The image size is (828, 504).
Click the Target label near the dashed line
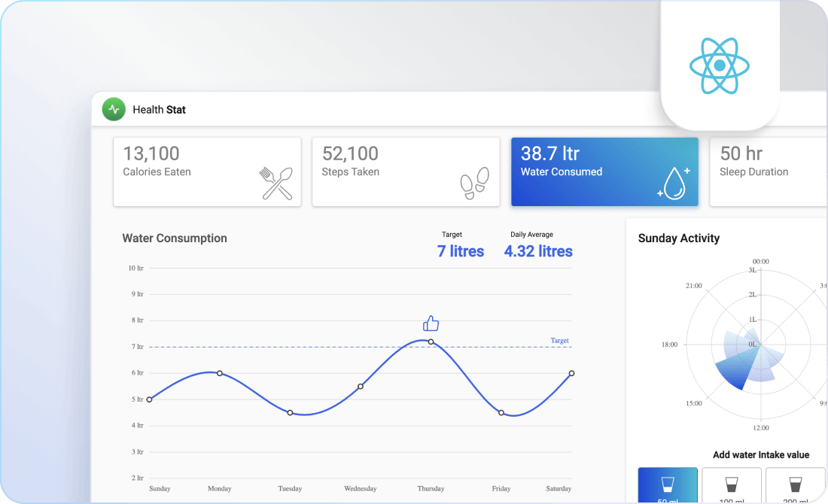pos(559,340)
